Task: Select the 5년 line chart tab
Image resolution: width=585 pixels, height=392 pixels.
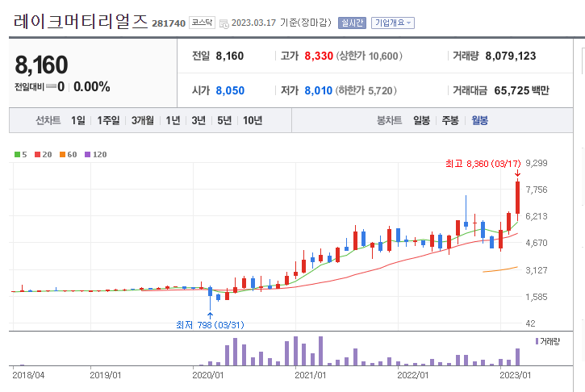Action: pos(224,120)
